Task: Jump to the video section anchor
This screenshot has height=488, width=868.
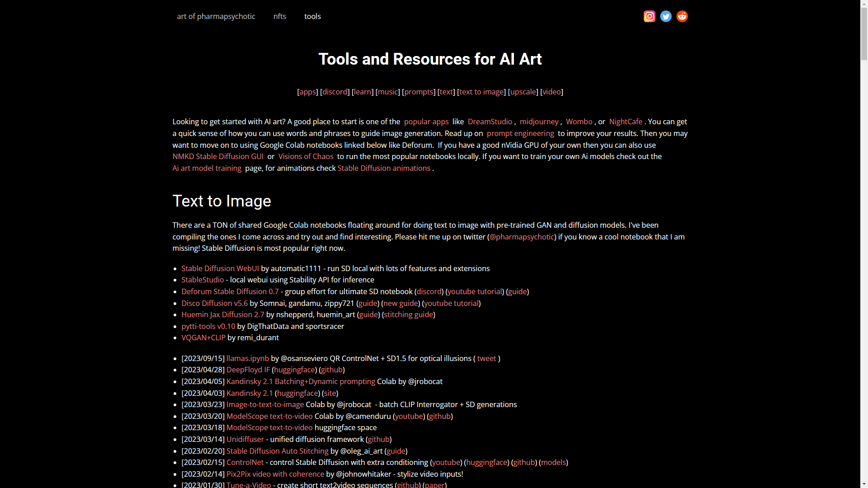Action: click(552, 92)
